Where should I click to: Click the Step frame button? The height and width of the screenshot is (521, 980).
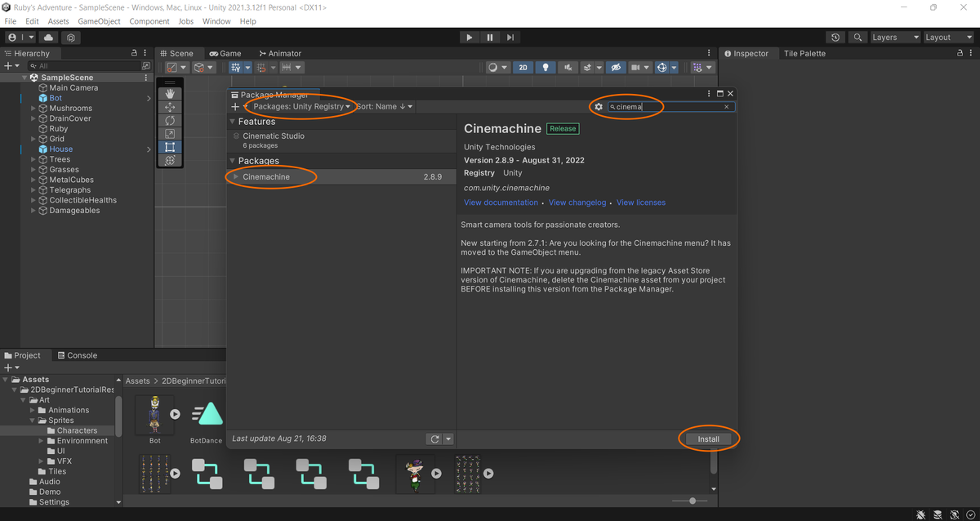[510, 38]
